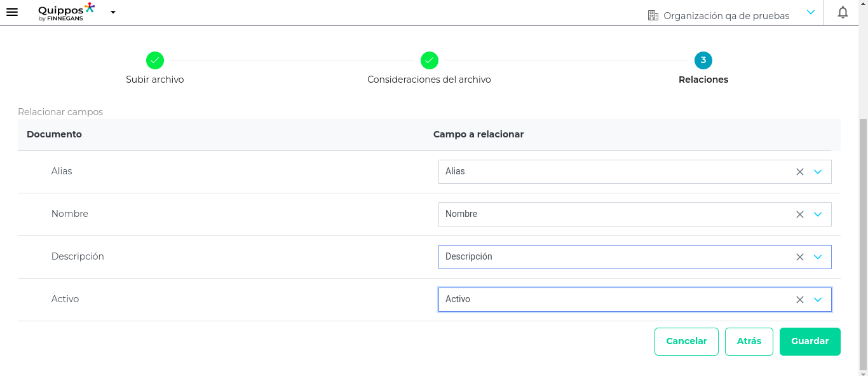Click the Cancelar button

tap(686, 342)
